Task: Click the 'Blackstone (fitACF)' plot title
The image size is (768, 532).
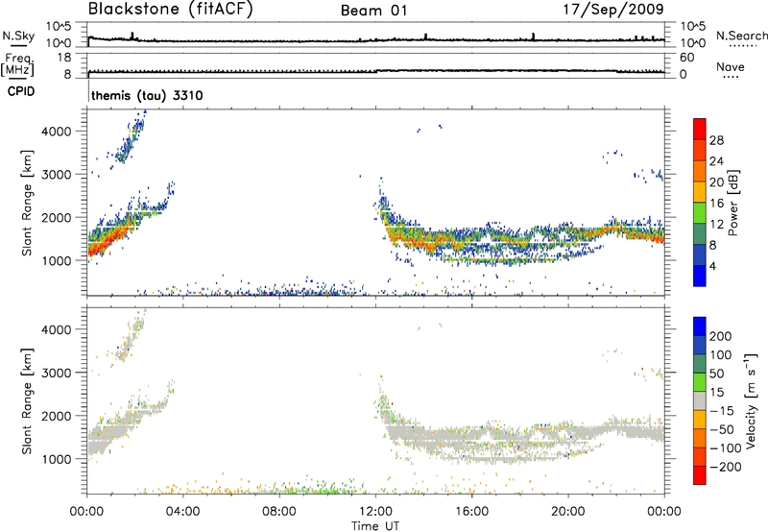Action: (x=171, y=9)
